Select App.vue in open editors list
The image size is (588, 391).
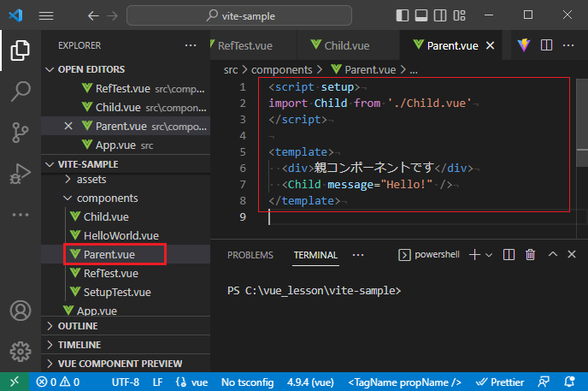pyautogui.click(x=126, y=145)
